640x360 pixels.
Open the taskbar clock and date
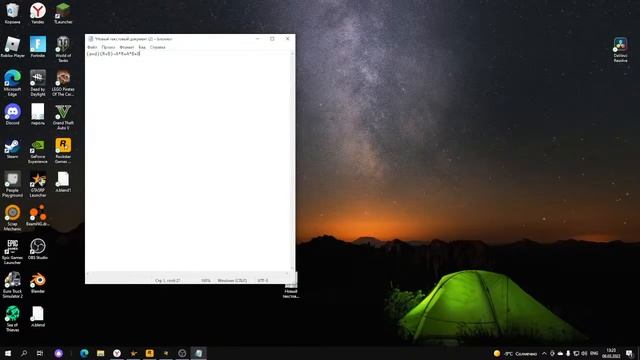[x=611, y=353]
